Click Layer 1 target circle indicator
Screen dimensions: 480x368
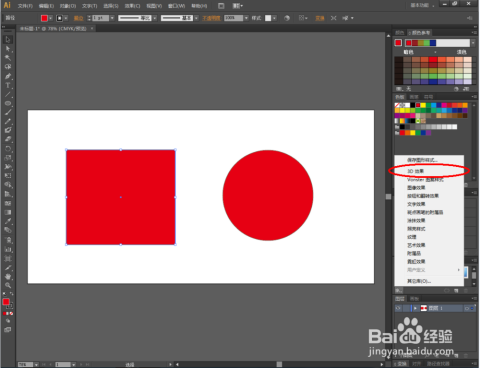(467, 308)
